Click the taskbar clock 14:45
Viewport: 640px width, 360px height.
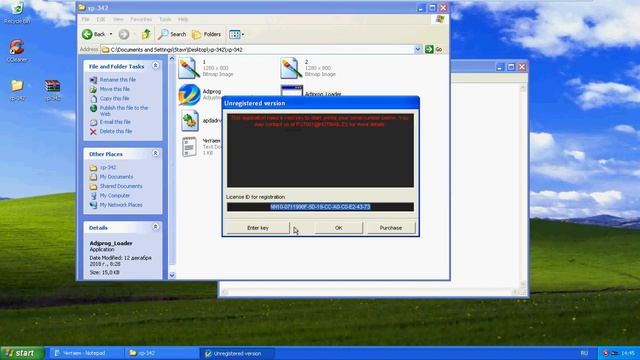[x=627, y=353]
